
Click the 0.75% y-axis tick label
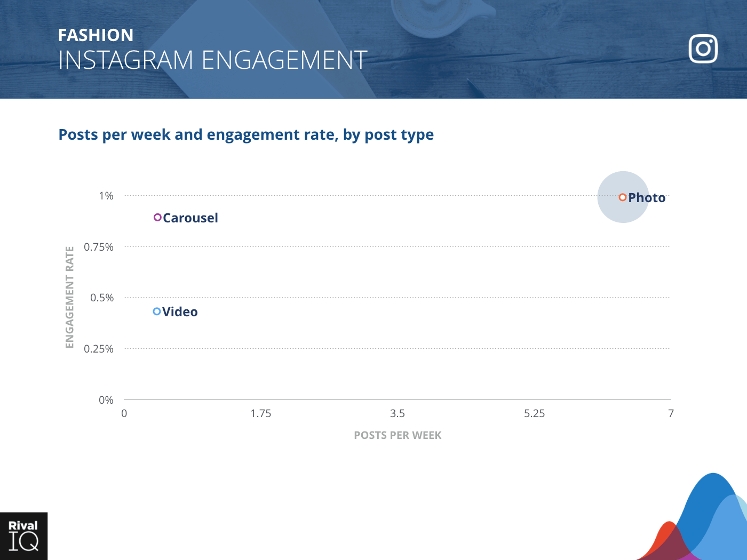coord(99,247)
